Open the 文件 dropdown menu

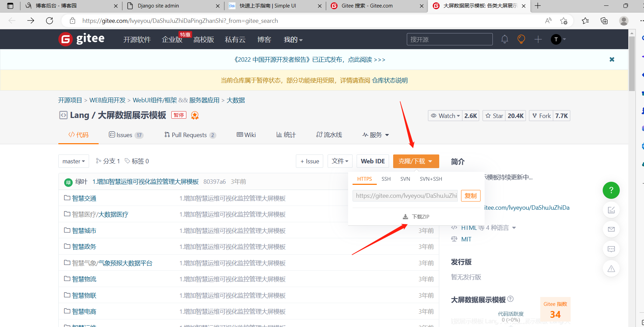click(340, 161)
